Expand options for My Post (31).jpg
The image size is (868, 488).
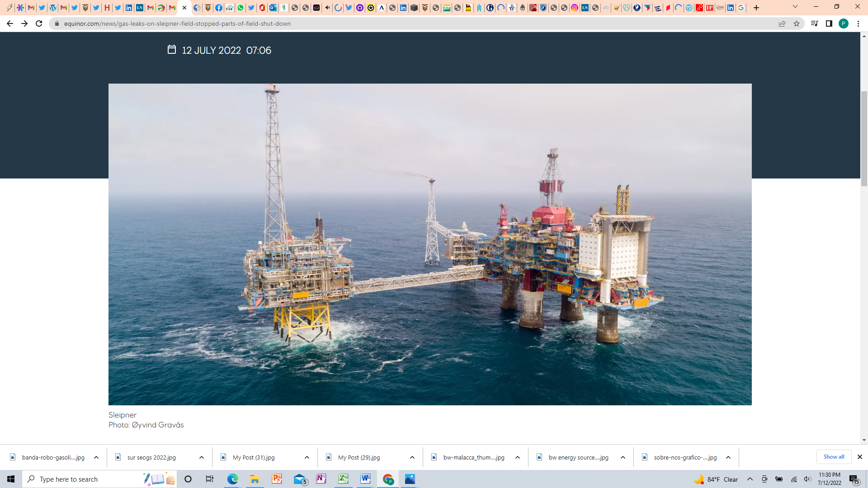[307, 457]
